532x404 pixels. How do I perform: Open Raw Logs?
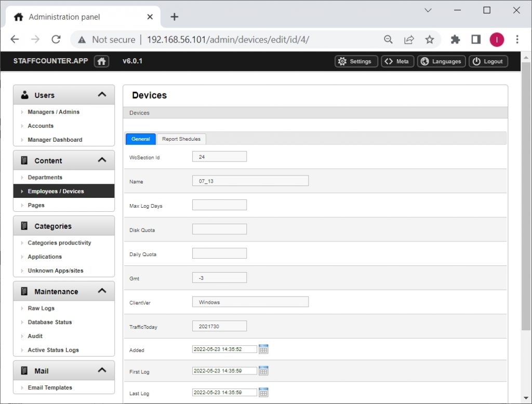click(41, 308)
